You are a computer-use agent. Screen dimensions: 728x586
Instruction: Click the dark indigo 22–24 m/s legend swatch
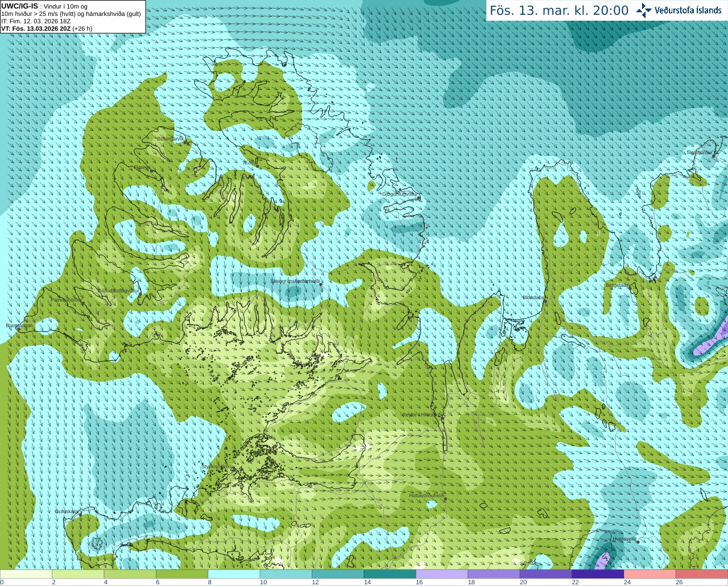tap(598, 574)
